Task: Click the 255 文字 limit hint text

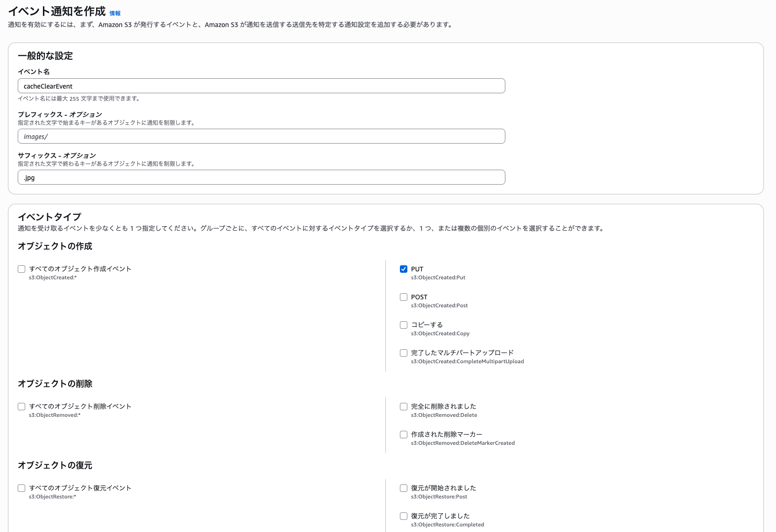Action: click(80, 99)
